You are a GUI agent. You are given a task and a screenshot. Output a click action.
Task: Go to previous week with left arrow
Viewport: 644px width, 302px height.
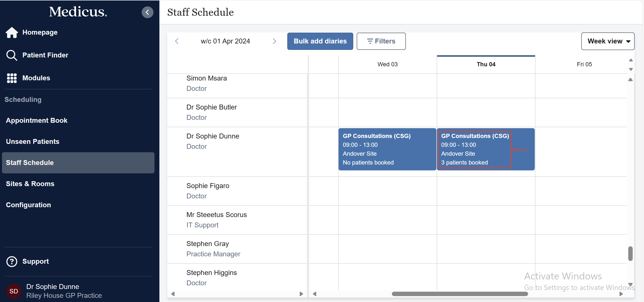pos(177,41)
